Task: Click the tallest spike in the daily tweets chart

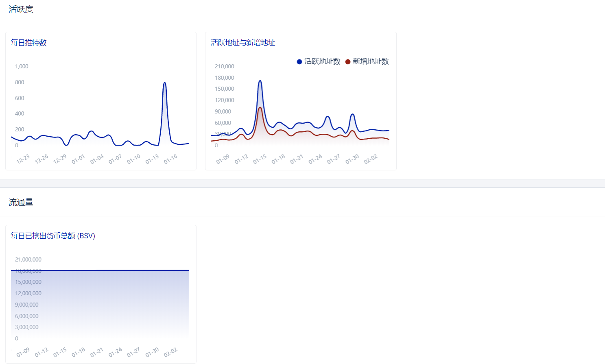Action: [x=164, y=83]
